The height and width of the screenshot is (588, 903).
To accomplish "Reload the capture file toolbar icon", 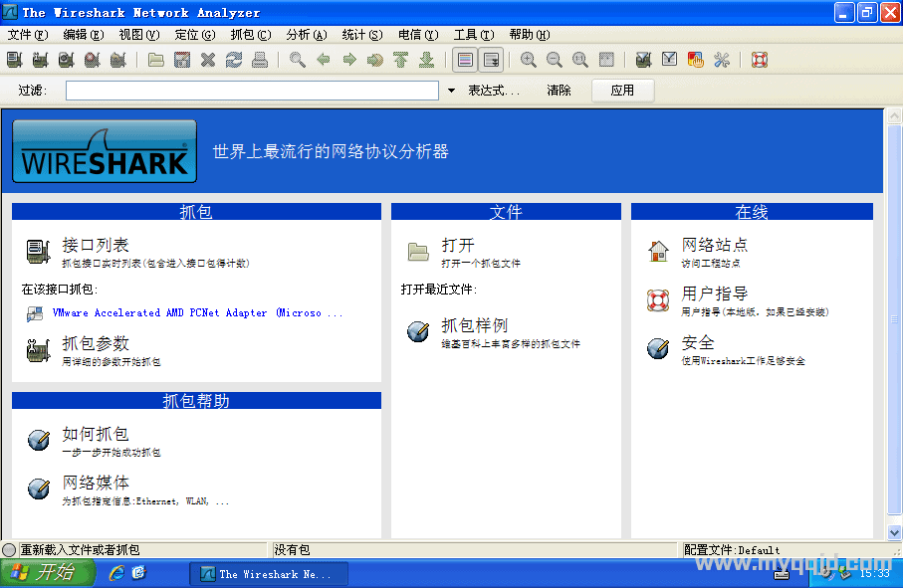I will tap(234, 60).
